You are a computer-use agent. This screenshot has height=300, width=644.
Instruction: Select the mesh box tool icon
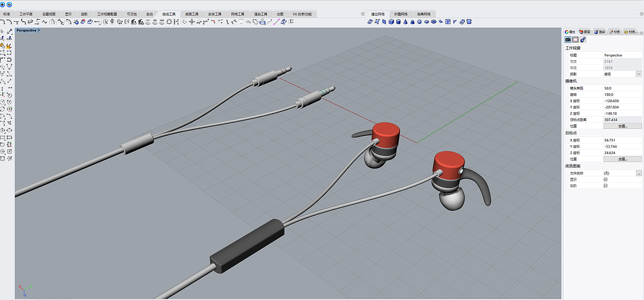click(391, 22)
